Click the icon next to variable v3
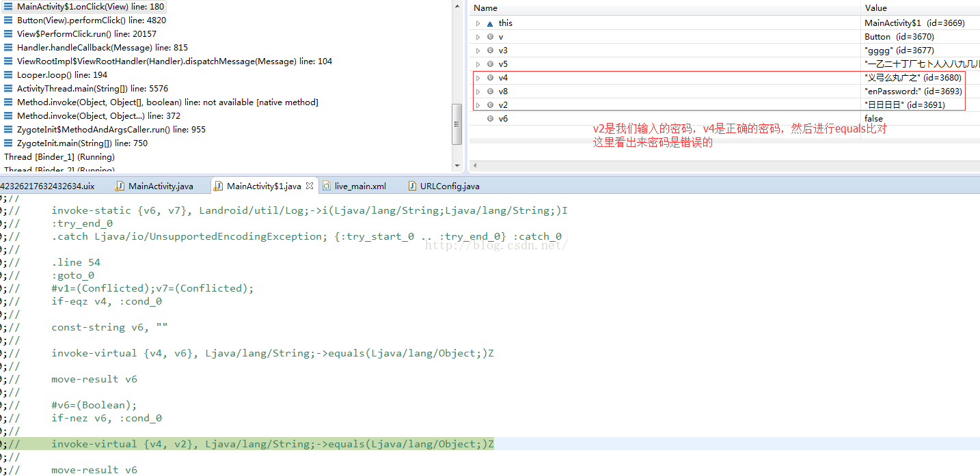Viewport: 980px width, 476px height. pyautogui.click(x=490, y=51)
